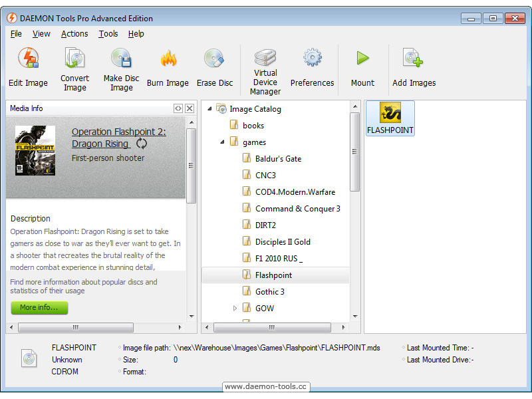Click Media Info vertical scrollbar thumb

coord(192,166)
